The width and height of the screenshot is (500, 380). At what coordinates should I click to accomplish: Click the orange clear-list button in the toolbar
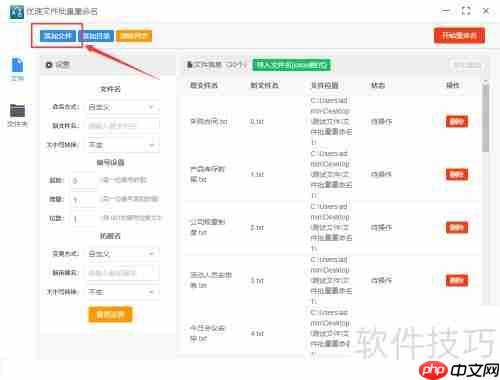click(134, 36)
